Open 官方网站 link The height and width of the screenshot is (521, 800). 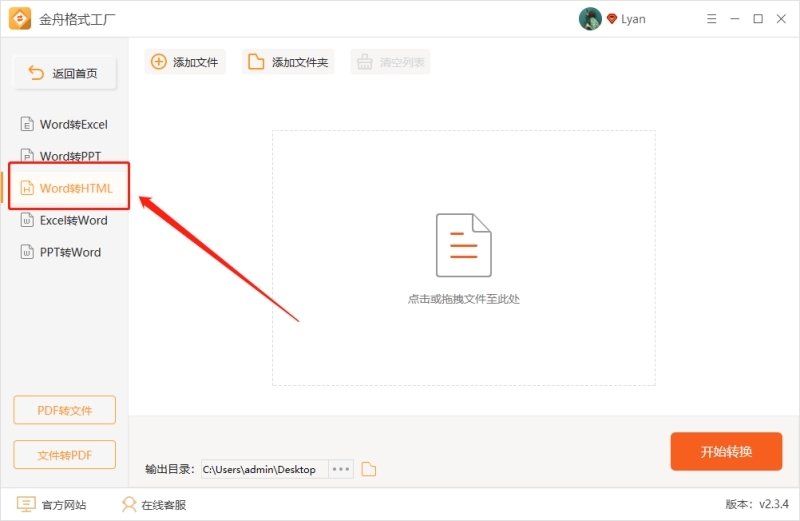(x=52, y=505)
